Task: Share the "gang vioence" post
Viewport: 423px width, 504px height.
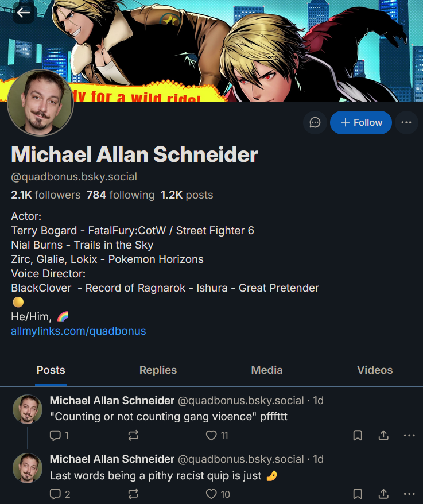Action: [383, 436]
